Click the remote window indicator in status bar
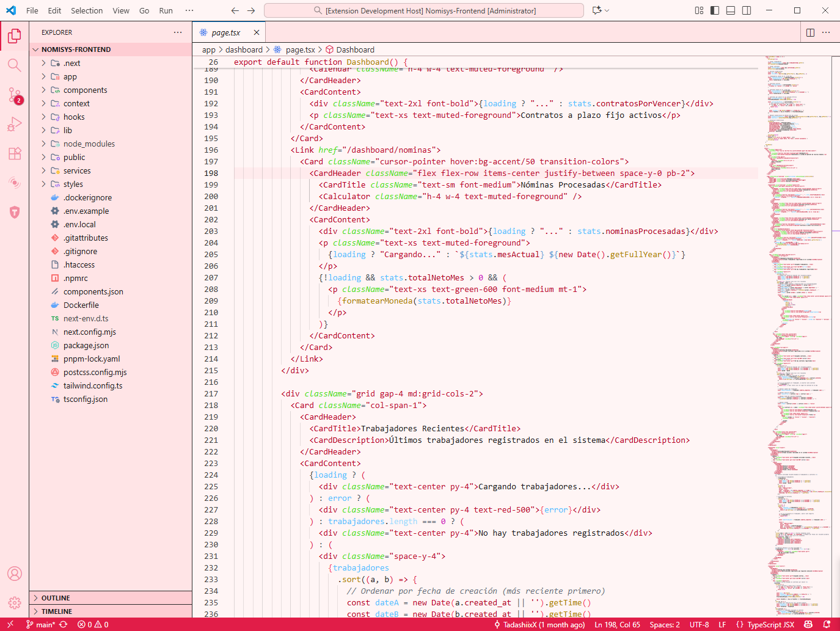Screen dimensions: 840x631 10,624
